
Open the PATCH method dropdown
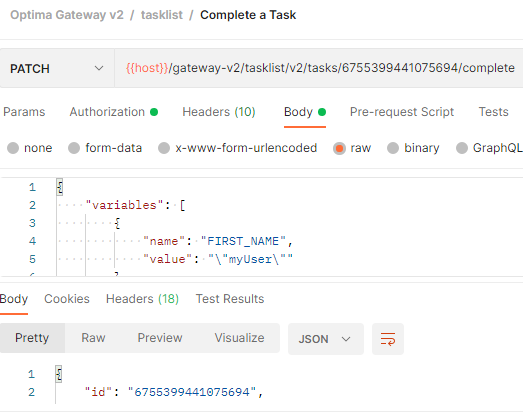click(x=57, y=68)
